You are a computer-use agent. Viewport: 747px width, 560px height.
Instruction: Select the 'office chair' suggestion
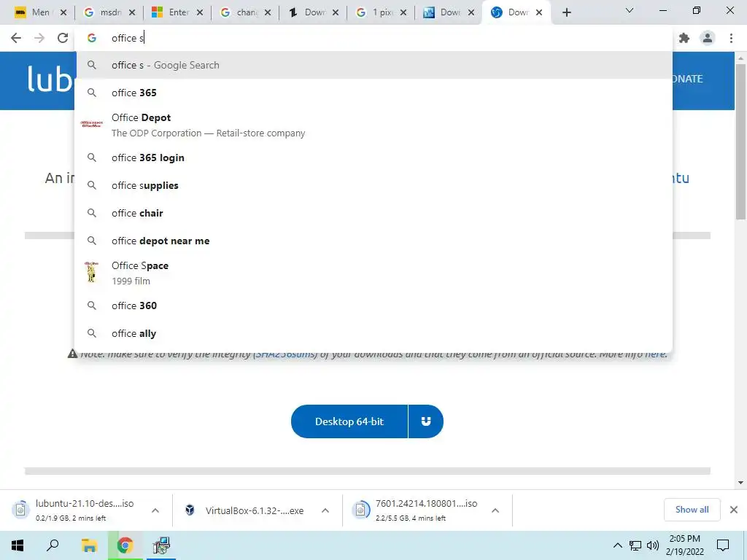click(x=373, y=213)
